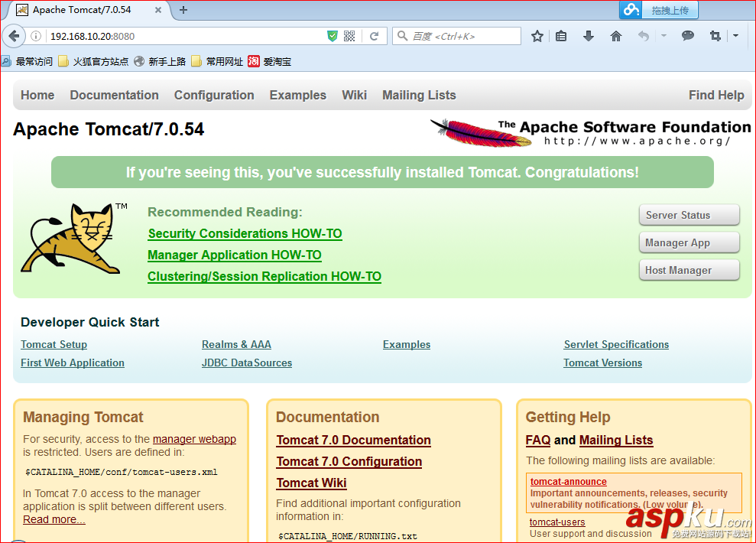
Task: Click the Server Status button
Action: 689,215
